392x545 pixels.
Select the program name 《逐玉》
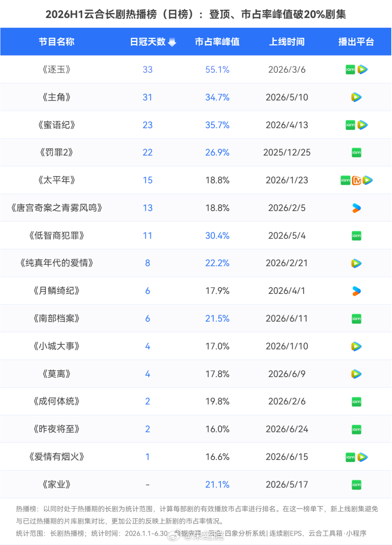57,69
